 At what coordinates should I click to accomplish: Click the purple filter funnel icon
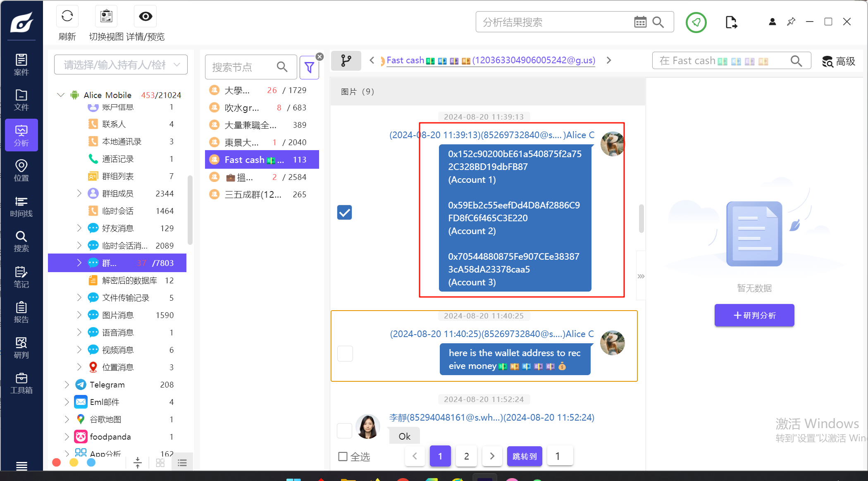coord(309,67)
